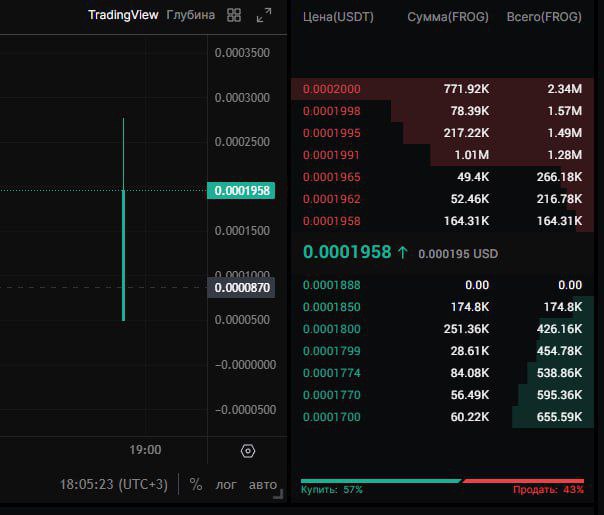Click the chart corner resize handle
Image resolution: width=604 pixels, height=515 pixels.
(x=279, y=495)
